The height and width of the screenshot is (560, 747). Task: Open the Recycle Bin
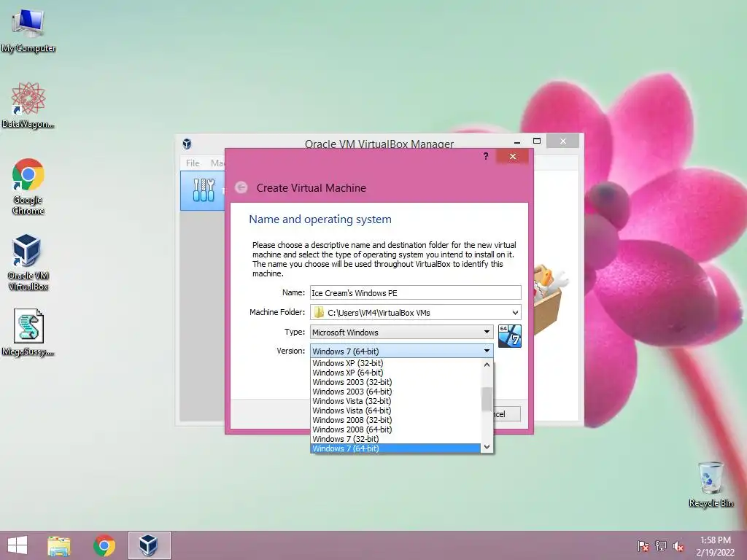point(711,484)
